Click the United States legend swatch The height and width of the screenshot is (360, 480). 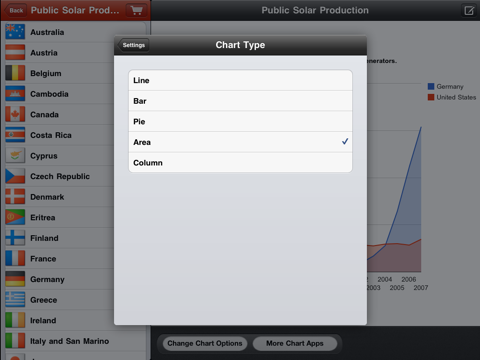(431, 97)
